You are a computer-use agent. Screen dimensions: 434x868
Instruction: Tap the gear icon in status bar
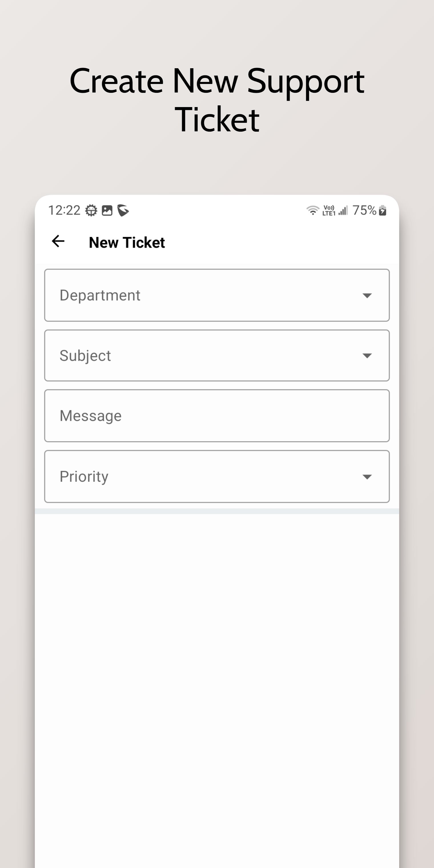91,211
